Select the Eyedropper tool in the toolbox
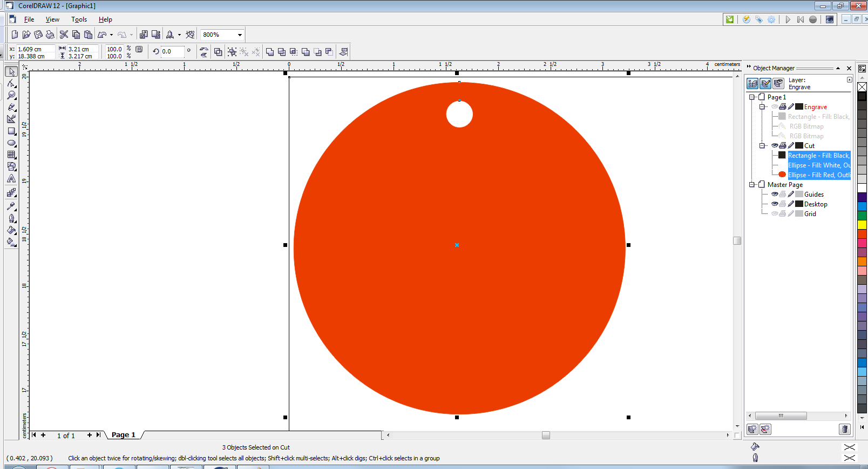This screenshot has width=868, height=469. tap(11, 206)
